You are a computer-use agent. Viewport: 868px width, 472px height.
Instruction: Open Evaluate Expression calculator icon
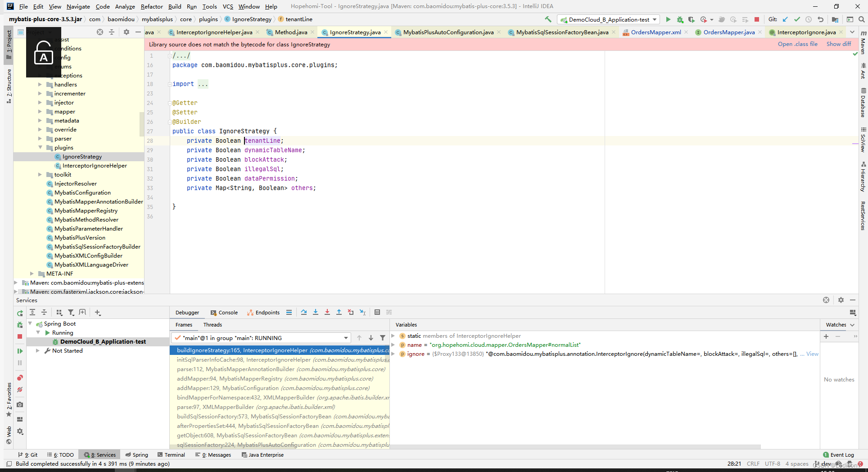pyautogui.click(x=377, y=312)
